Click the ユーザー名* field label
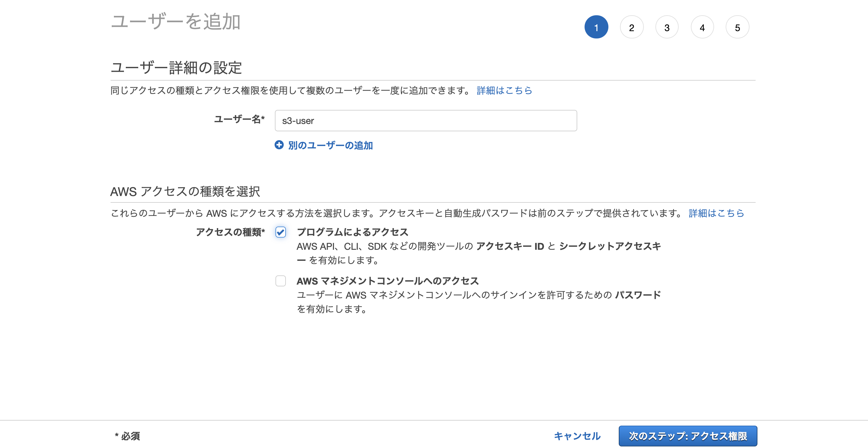The width and height of the screenshot is (868, 447). [x=239, y=119]
